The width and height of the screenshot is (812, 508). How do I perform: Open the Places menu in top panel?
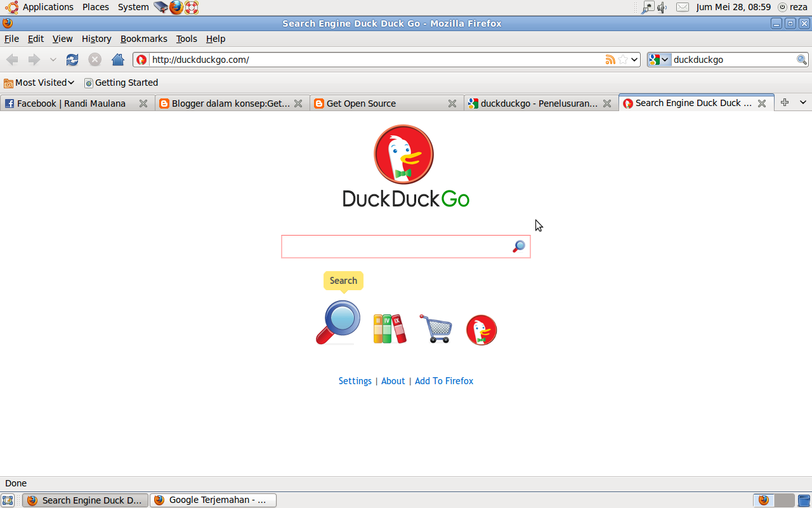[96, 7]
